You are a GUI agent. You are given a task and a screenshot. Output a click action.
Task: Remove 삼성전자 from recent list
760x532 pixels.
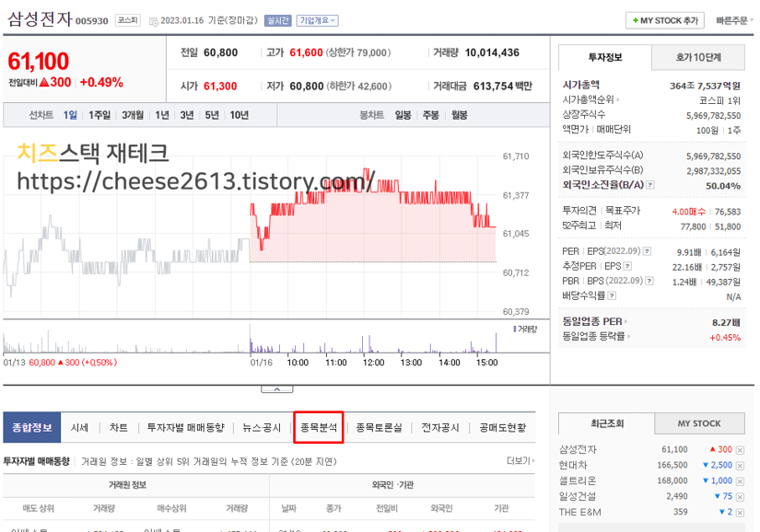pyautogui.click(x=740, y=450)
